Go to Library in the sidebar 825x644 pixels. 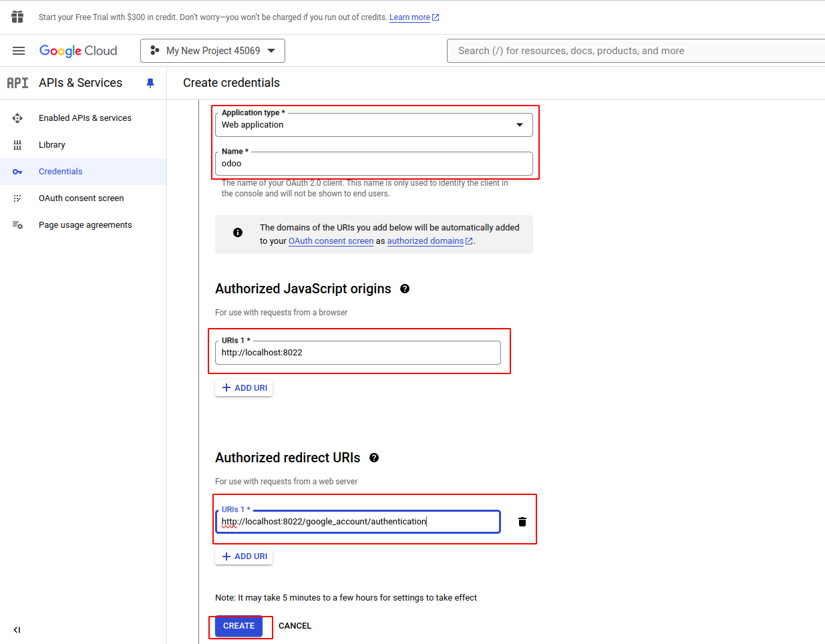(x=52, y=145)
